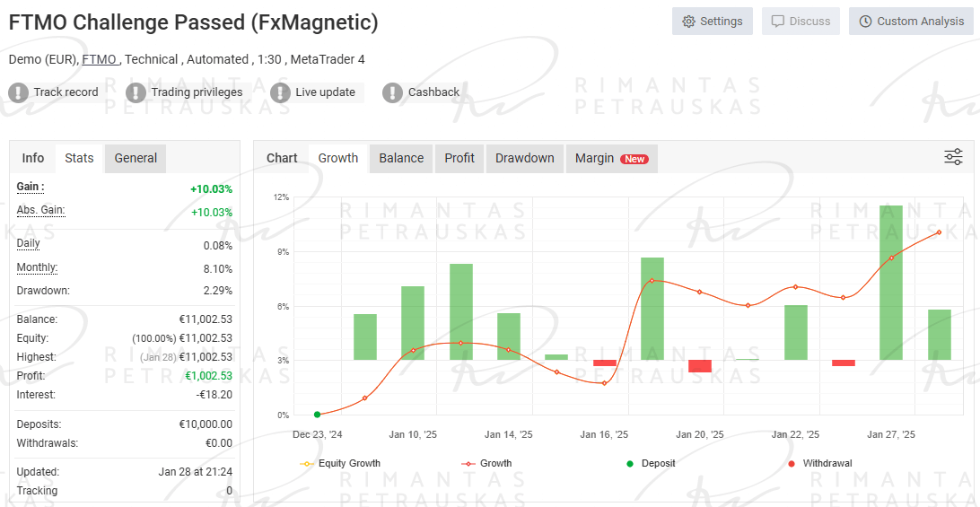This screenshot has height=507, width=980.
Task: Open the Drawdown chart tab
Action: click(525, 158)
